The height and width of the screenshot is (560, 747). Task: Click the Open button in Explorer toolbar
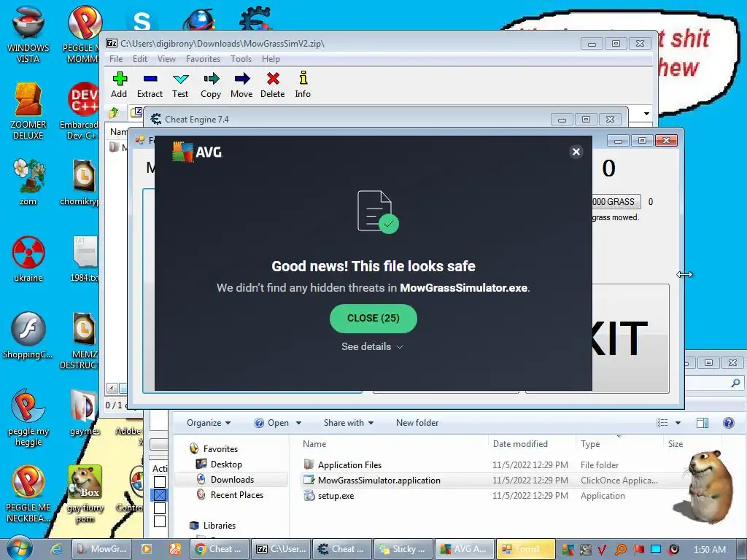(273, 423)
